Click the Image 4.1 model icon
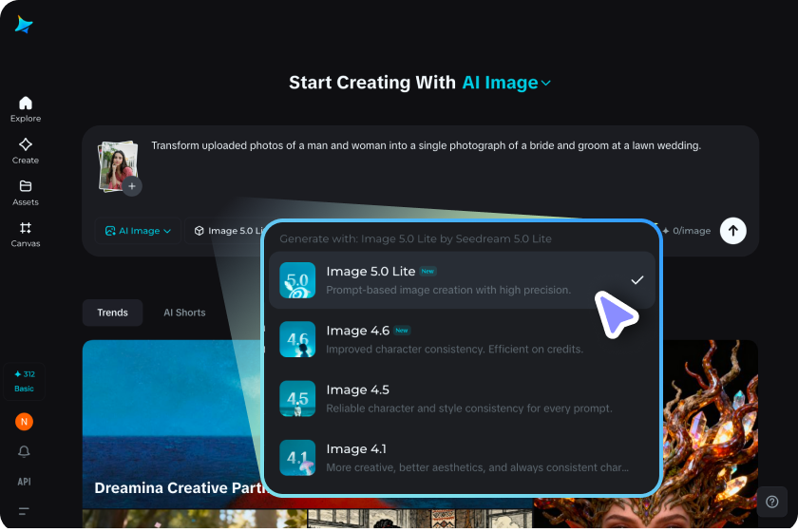 (297, 458)
